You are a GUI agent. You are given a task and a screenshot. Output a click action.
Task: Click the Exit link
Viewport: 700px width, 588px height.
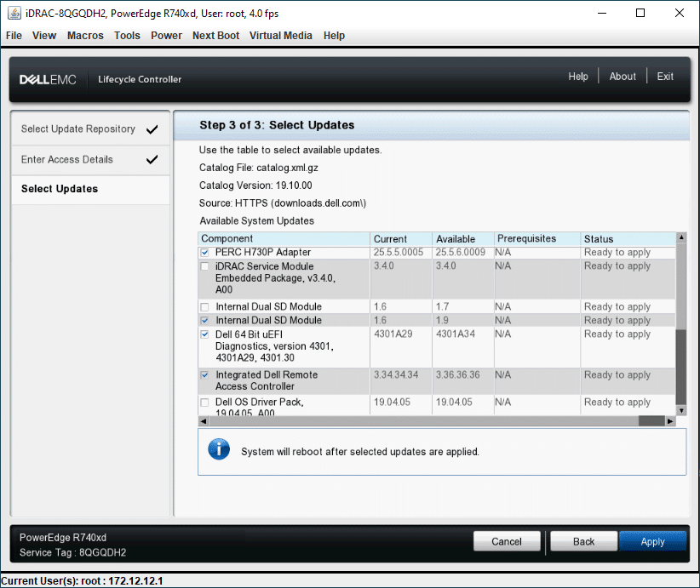[665, 77]
